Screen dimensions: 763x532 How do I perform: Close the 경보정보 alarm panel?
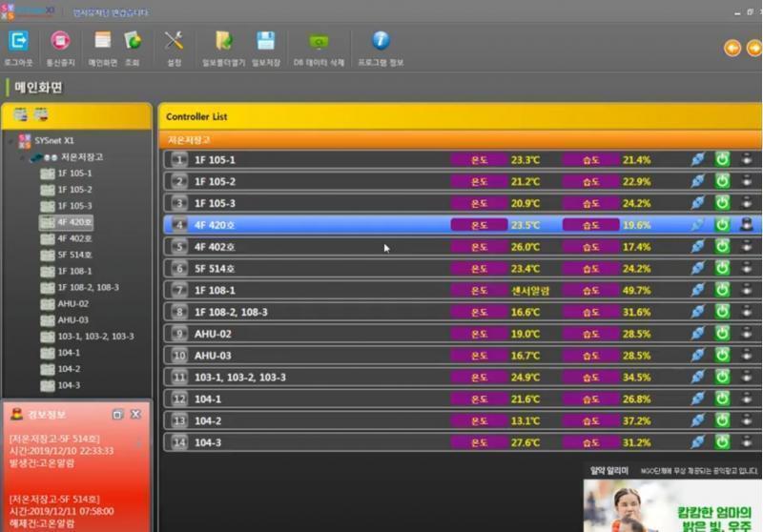pos(135,415)
